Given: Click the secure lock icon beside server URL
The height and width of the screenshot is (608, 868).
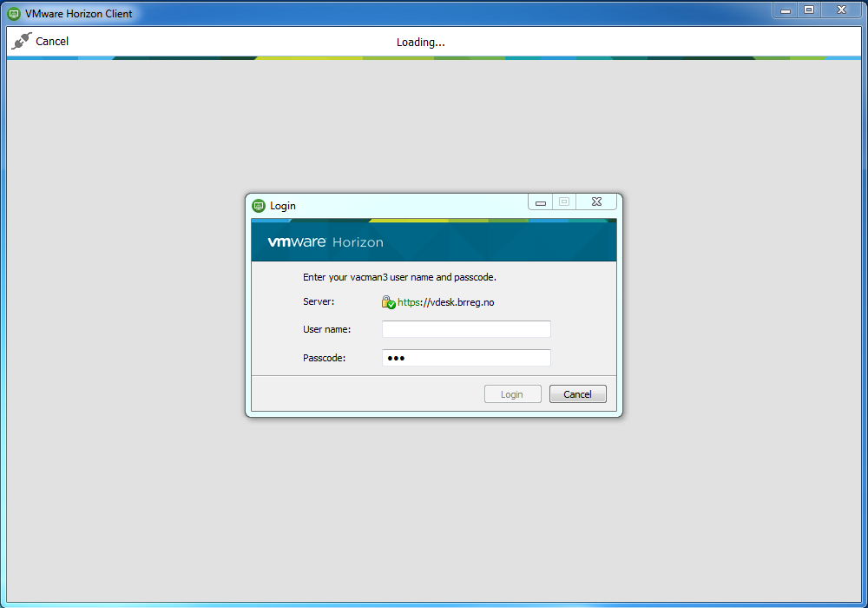Looking at the screenshot, I should 388,302.
